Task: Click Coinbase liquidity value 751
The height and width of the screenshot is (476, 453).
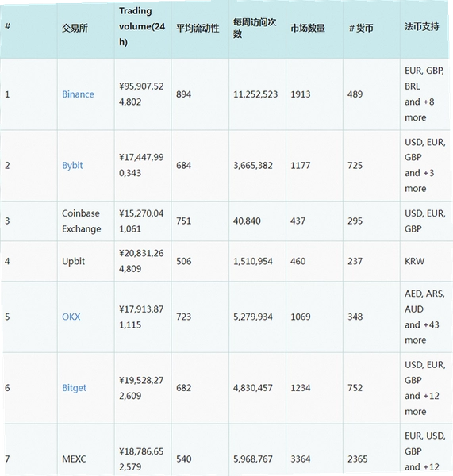Action: pyautogui.click(x=184, y=221)
